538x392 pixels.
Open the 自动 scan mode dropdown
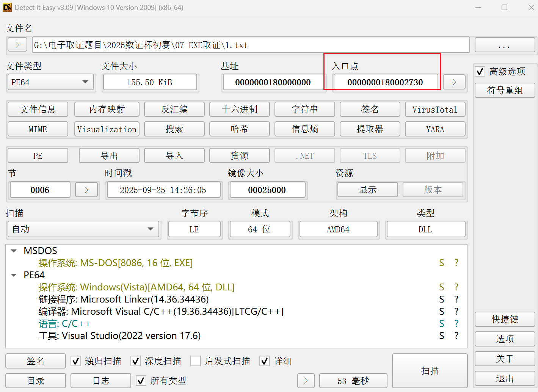pos(83,229)
